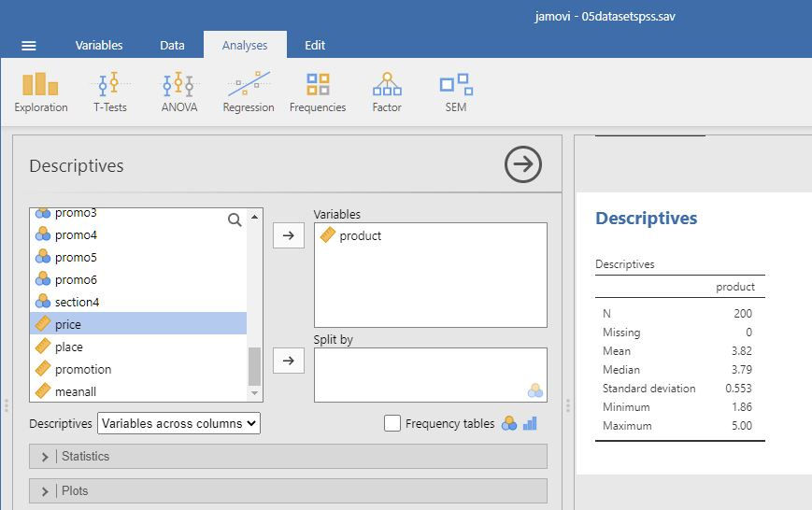The image size is (812, 510).
Task: Enable the Frequency tables checkbox
Action: (392, 423)
